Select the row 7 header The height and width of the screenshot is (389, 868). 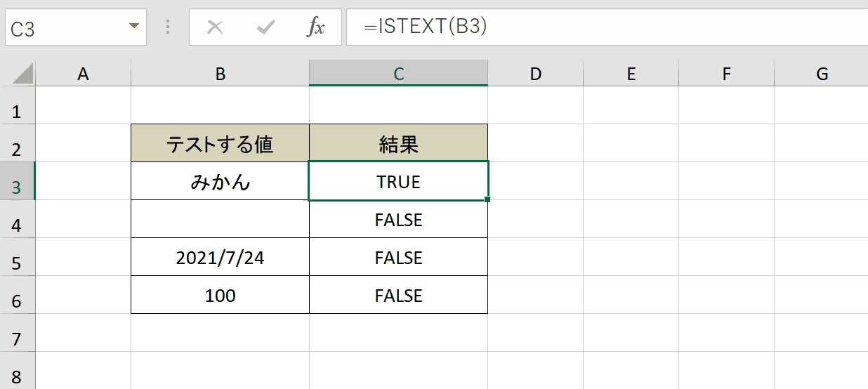tap(18, 333)
